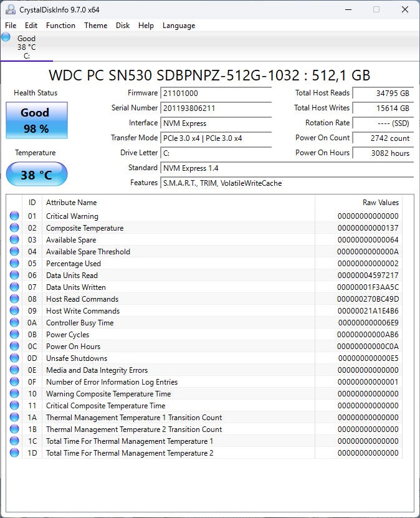Click the Good 98 % health status button

tap(36, 120)
